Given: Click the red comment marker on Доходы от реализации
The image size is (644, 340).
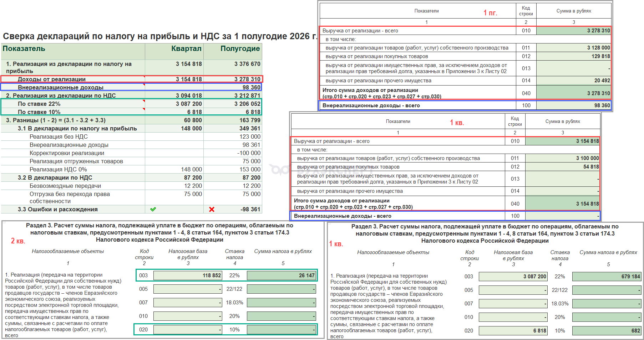Looking at the screenshot, I should 144,77.
